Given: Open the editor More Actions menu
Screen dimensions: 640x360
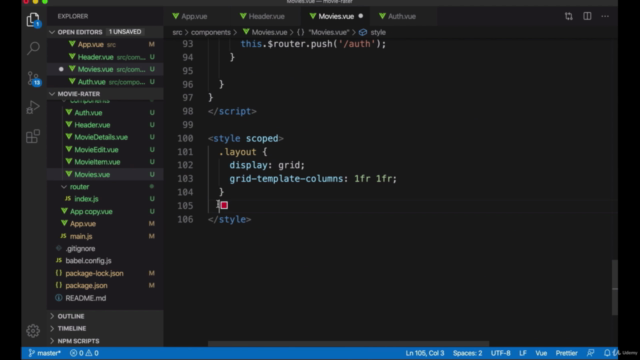Looking at the screenshot, I should click(x=605, y=16).
